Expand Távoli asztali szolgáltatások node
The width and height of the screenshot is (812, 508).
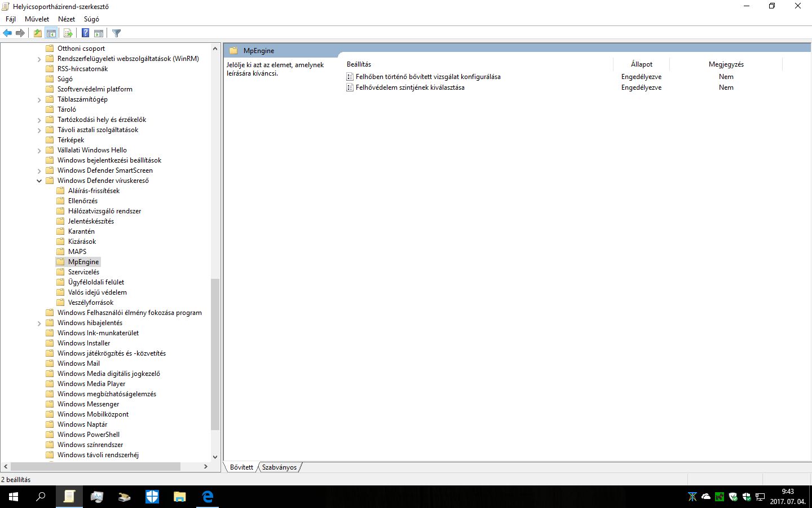click(39, 130)
